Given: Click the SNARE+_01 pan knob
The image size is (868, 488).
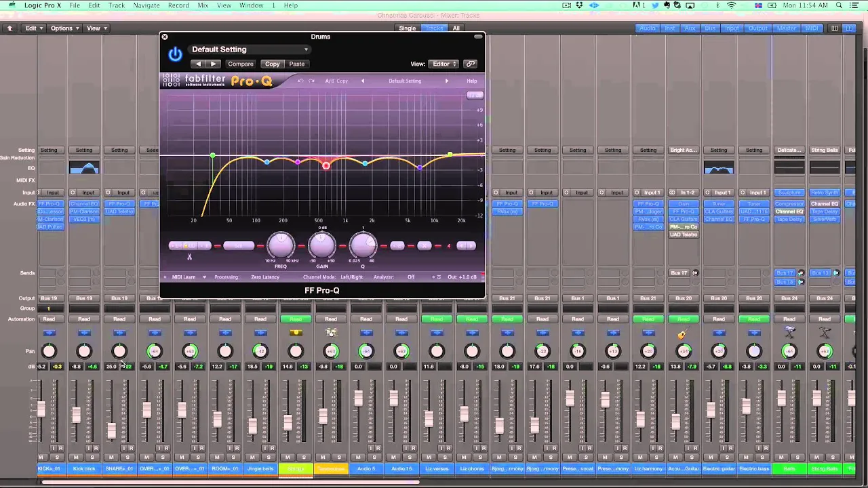Looking at the screenshot, I should pos(119,351).
